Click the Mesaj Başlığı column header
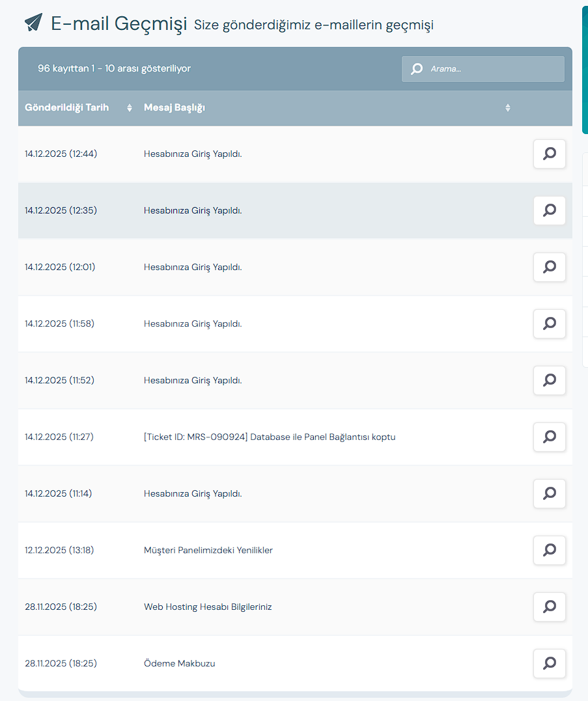588x701 pixels. 175,108
